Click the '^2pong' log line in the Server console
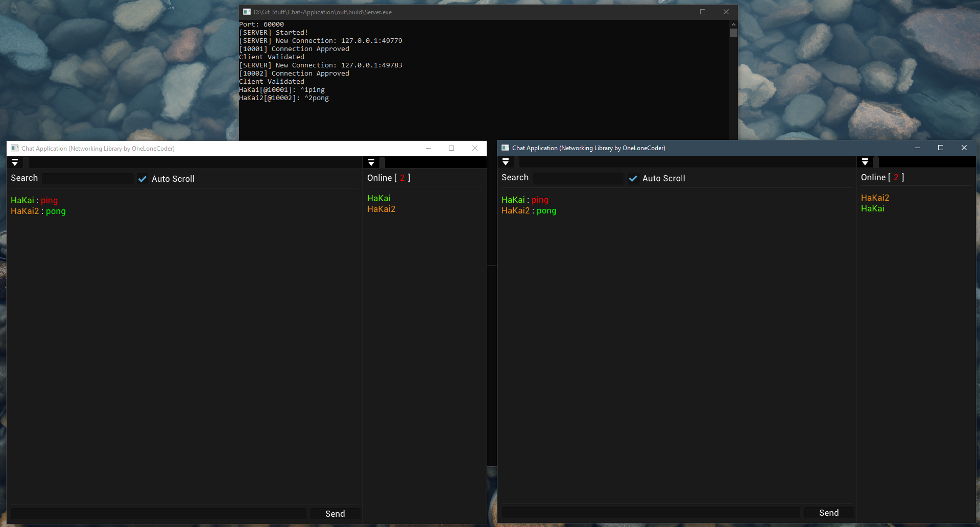 coord(284,98)
